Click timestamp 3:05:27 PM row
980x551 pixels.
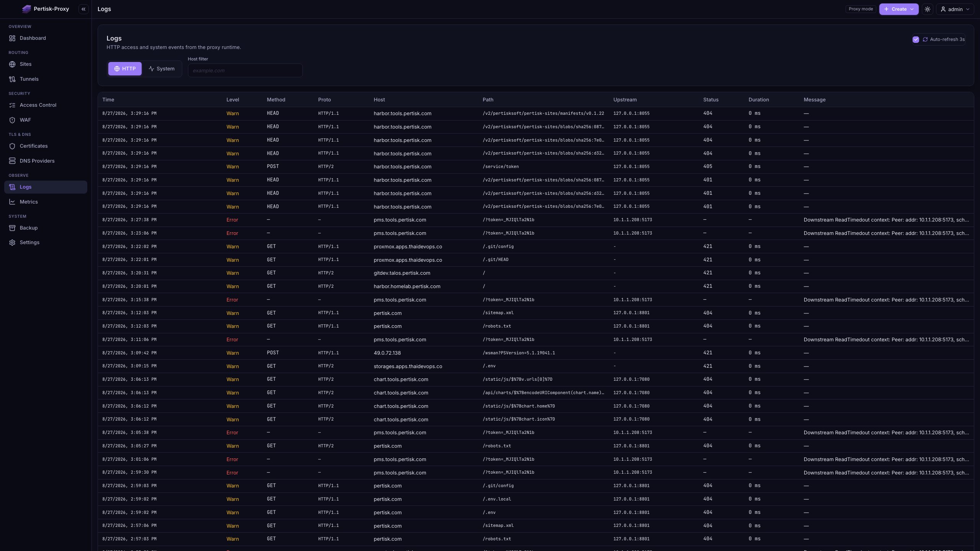pyautogui.click(x=129, y=446)
